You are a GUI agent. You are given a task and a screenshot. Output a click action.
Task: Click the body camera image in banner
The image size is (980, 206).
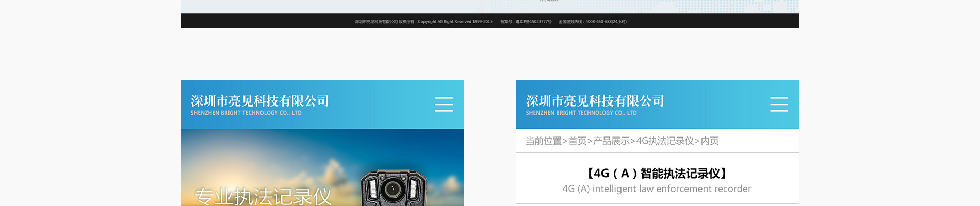click(x=393, y=188)
